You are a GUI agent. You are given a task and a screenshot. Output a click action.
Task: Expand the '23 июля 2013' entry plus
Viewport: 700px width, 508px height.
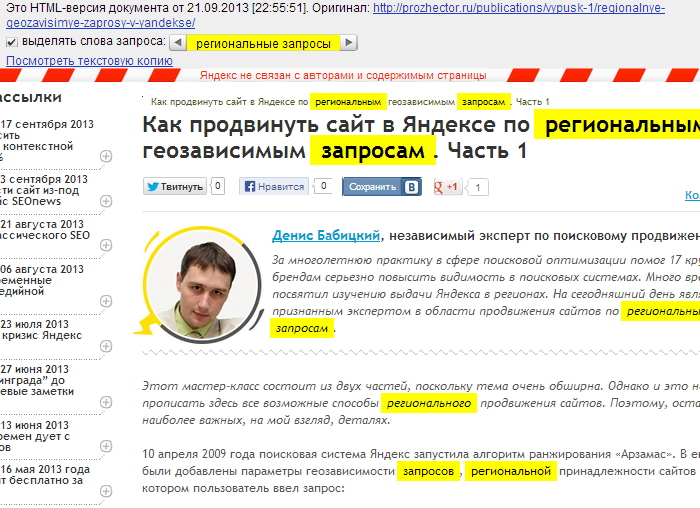(x=106, y=346)
